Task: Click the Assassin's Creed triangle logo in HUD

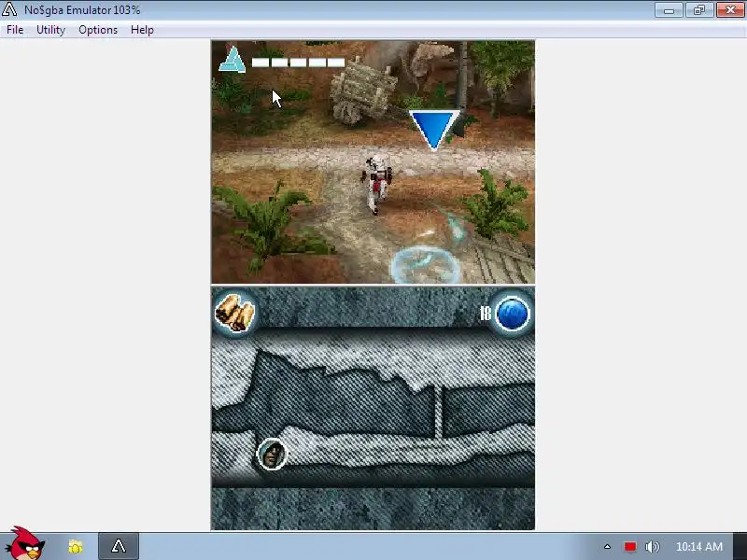Action: tap(232, 60)
